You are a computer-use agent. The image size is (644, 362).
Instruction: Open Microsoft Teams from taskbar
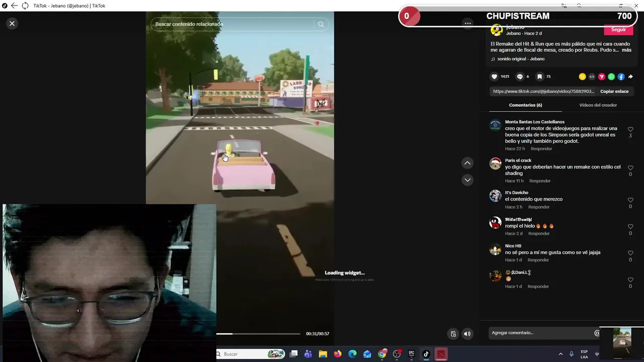(x=308, y=354)
